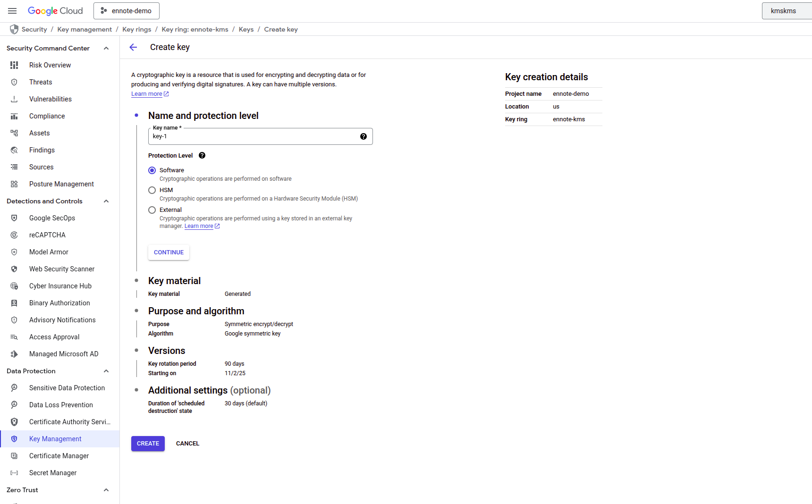This screenshot has width=812, height=504.
Task: Select the Software protection level
Action: tap(152, 170)
